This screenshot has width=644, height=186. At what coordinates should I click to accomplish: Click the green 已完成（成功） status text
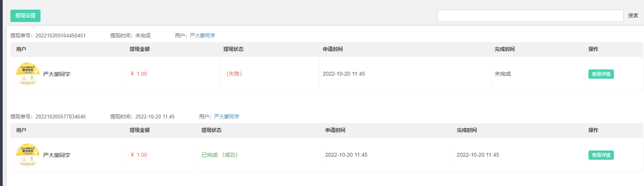(x=221, y=155)
